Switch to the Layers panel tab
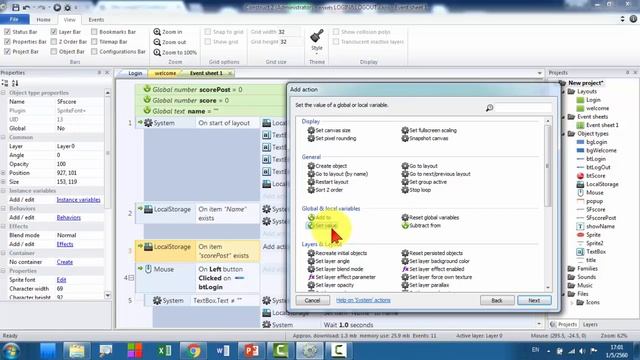This screenshot has height=360, width=640. [590, 324]
